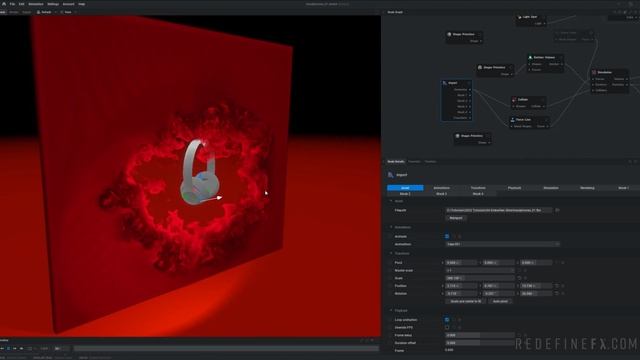Click the Mesh 1 output pin on Import node

click(470, 95)
